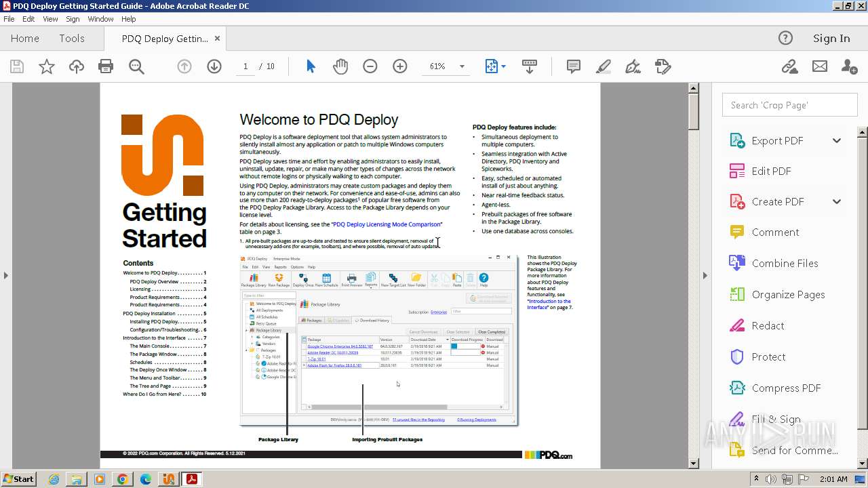This screenshot has height=488, width=868.
Task: Click the page number input field
Action: [x=245, y=66]
